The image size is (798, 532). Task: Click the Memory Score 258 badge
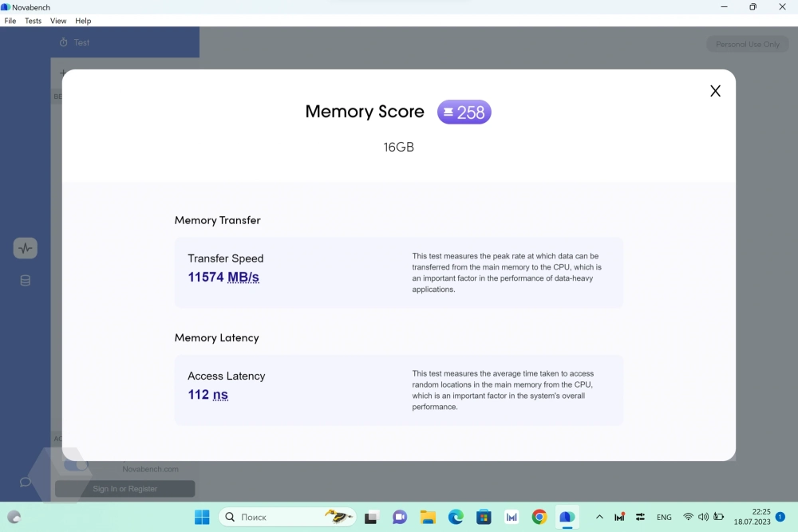(x=464, y=112)
